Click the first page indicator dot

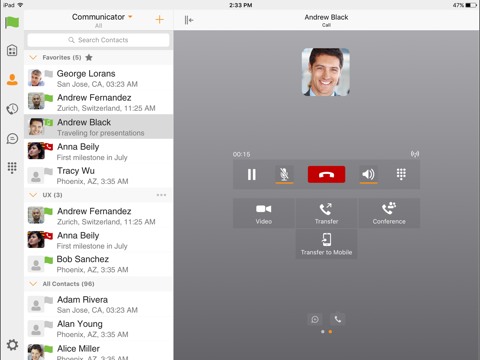[322, 332]
